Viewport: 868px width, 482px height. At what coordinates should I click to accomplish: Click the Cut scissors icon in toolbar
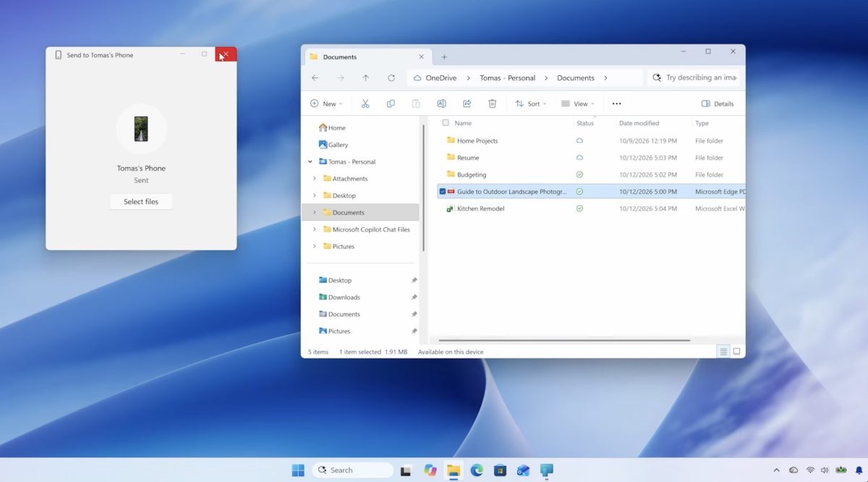pyautogui.click(x=365, y=103)
